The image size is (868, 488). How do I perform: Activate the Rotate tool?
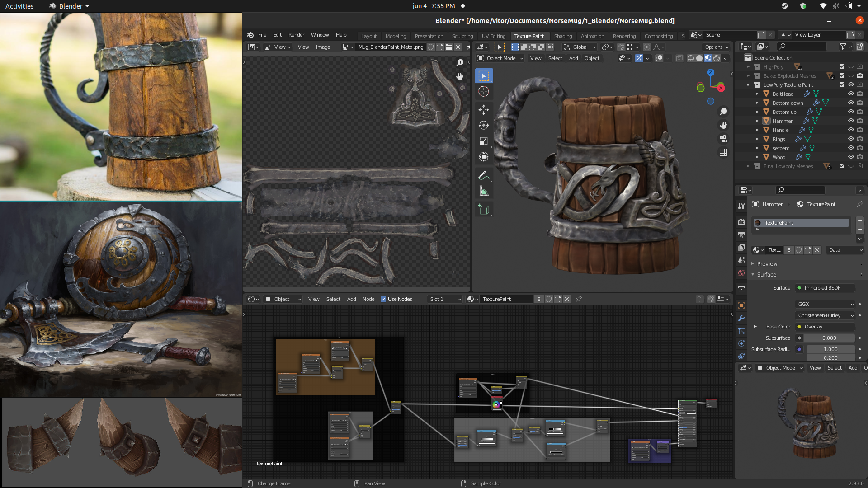(483, 125)
